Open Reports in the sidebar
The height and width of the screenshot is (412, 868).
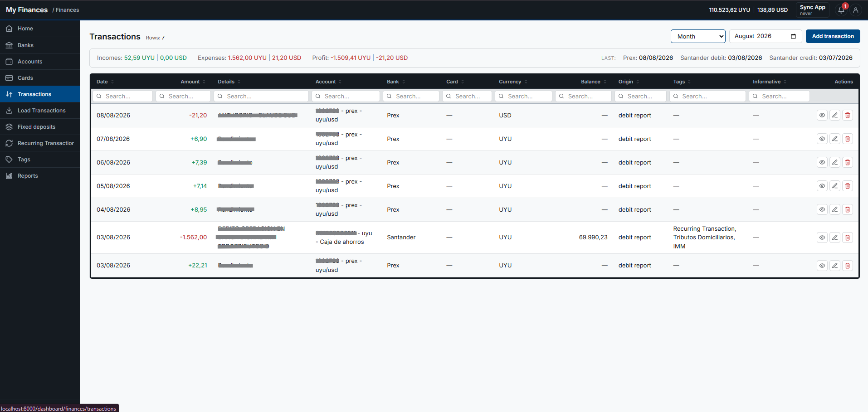(40, 176)
